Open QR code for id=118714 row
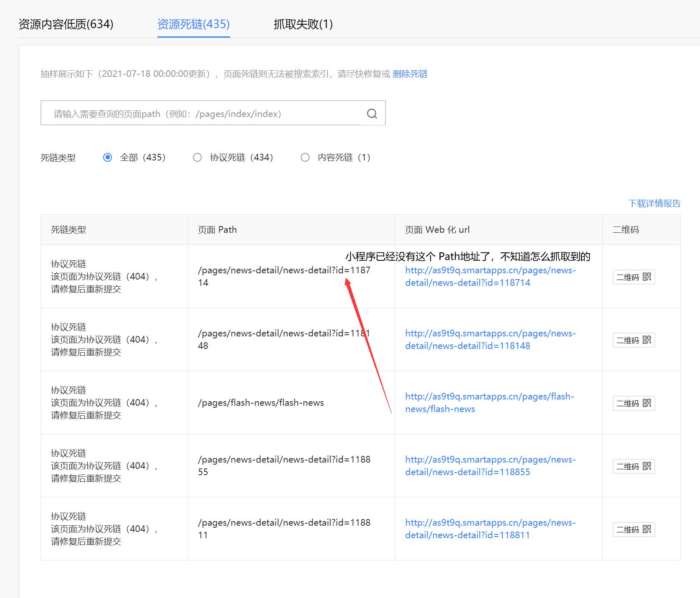This screenshot has width=700, height=598. click(634, 277)
